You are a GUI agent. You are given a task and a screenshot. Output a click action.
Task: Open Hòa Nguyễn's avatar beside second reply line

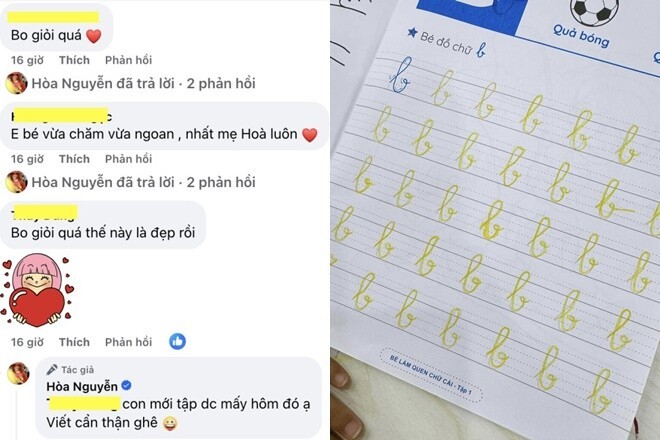16,182
